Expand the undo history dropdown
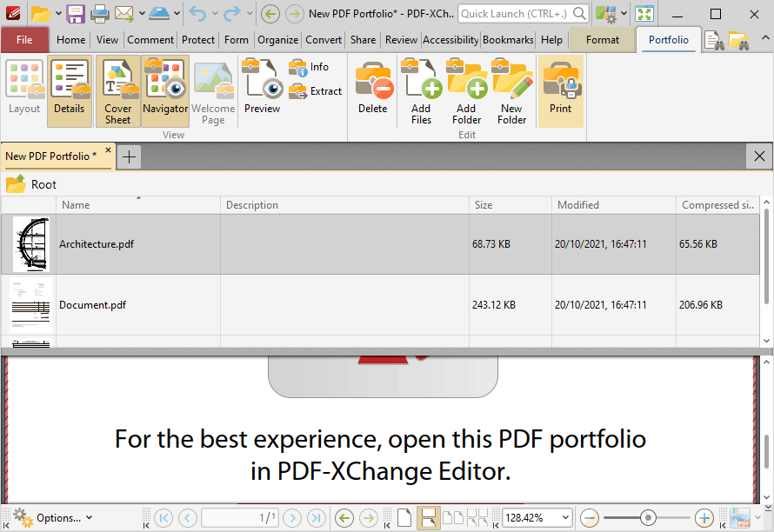Viewport: 774px width, 532px height. (x=215, y=14)
